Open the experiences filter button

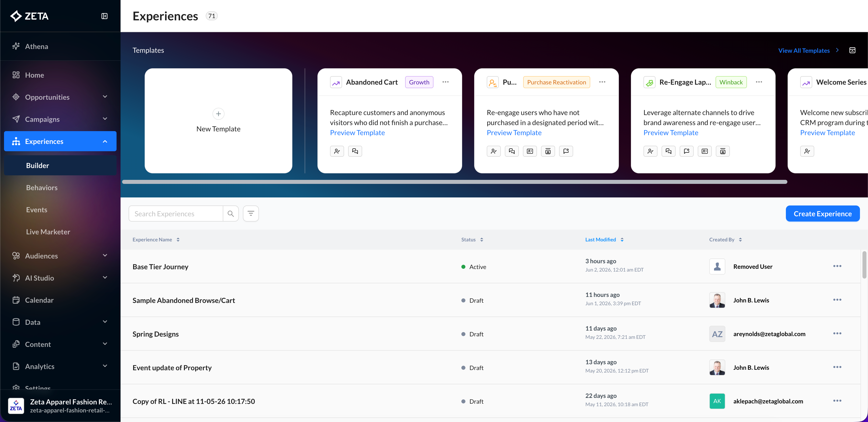251,213
